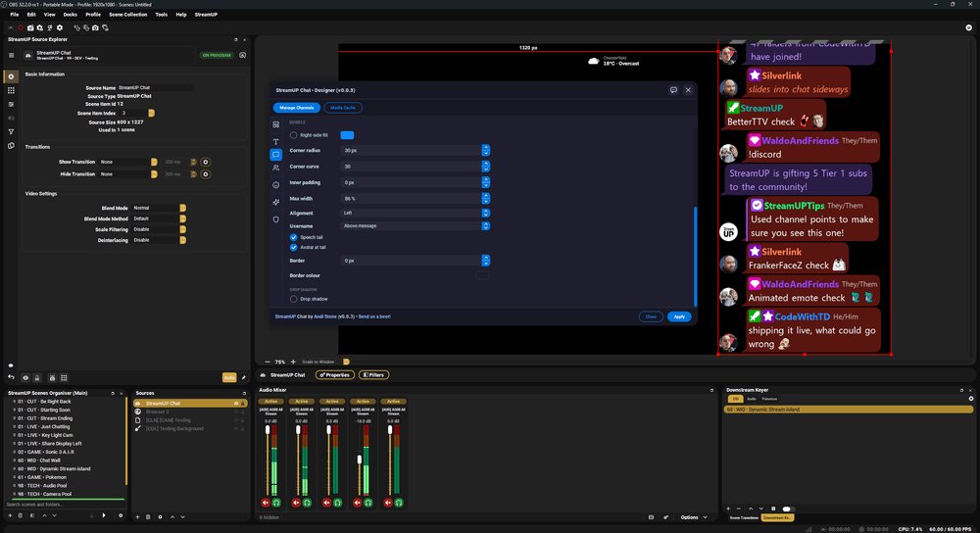The image size is (980, 533).
Task: Select the bubble (chat) section in Designer sidebar
Action: point(275,155)
